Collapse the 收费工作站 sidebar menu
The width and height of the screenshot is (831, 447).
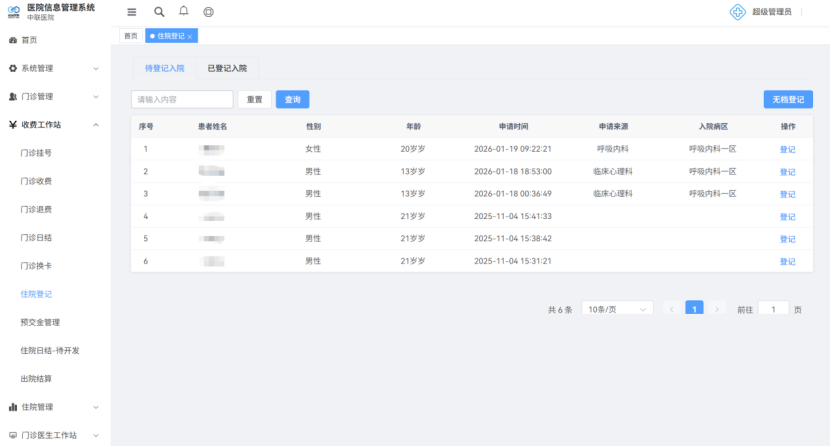(55, 125)
